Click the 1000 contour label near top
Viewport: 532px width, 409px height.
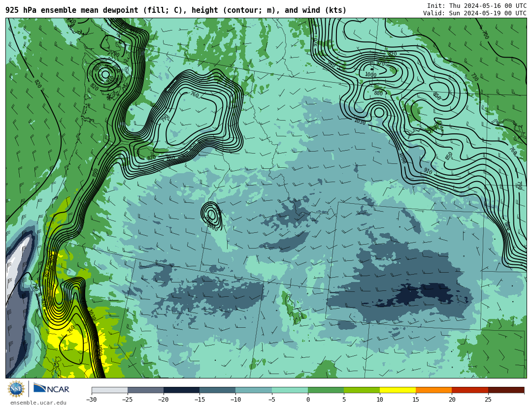pyautogui.click(x=370, y=75)
